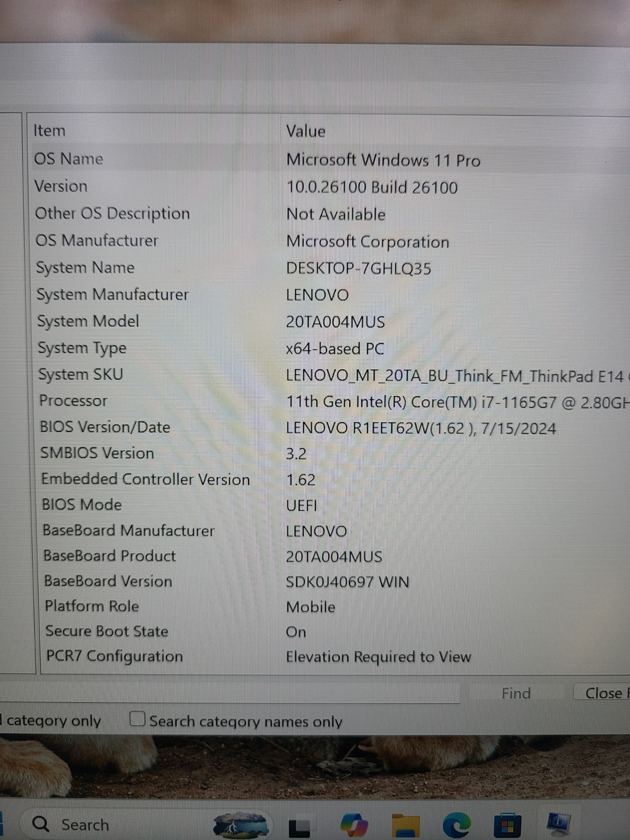630x840 pixels.
Task: Open Microsoft Store from the taskbar
Action: pos(507,825)
